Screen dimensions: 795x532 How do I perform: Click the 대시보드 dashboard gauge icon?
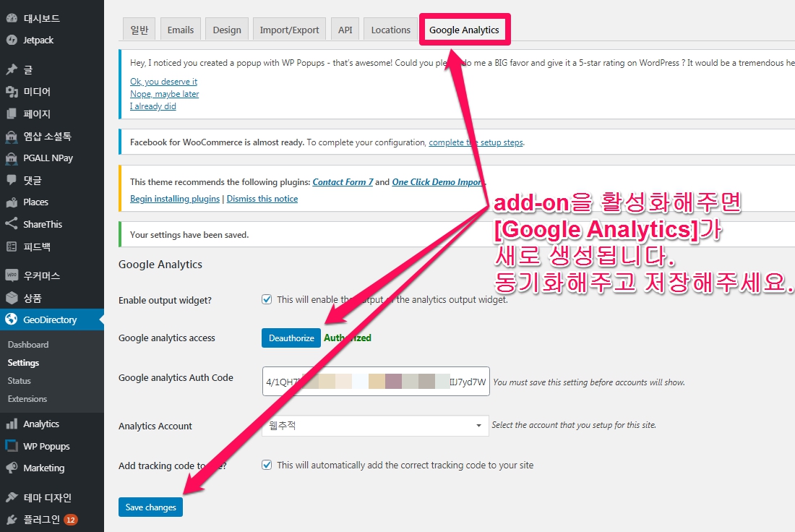(11, 18)
